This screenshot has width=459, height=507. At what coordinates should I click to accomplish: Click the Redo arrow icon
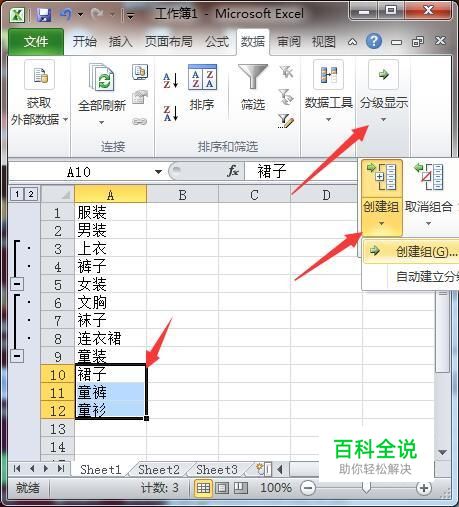pos(97,14)
